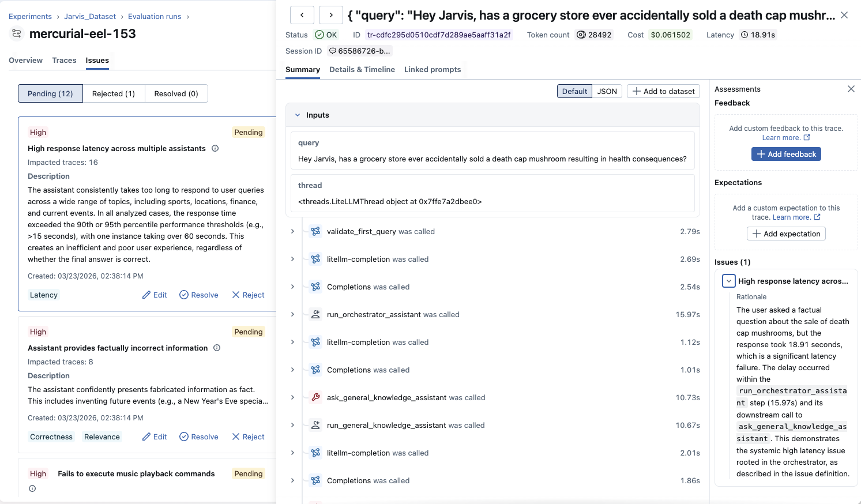Click info icon beside High response latency title
Viewport: 861px width, 504px height.
click(x=215, y=148)
